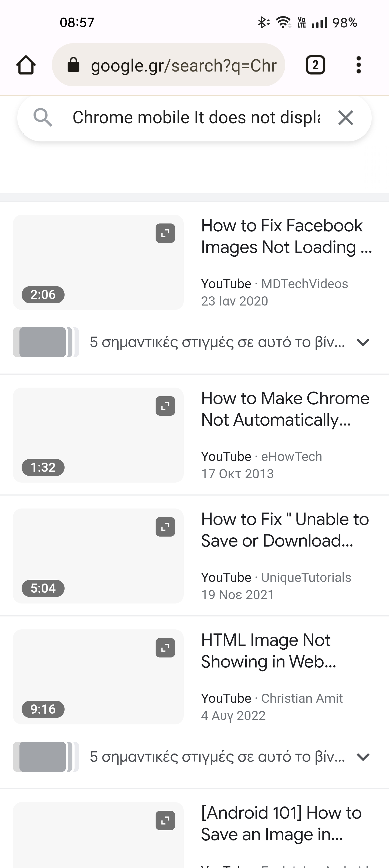Expand preview of the UniqueTutorials video thumbnail
Viewport: 389px width, 868px height.
(x=165, y=527)
